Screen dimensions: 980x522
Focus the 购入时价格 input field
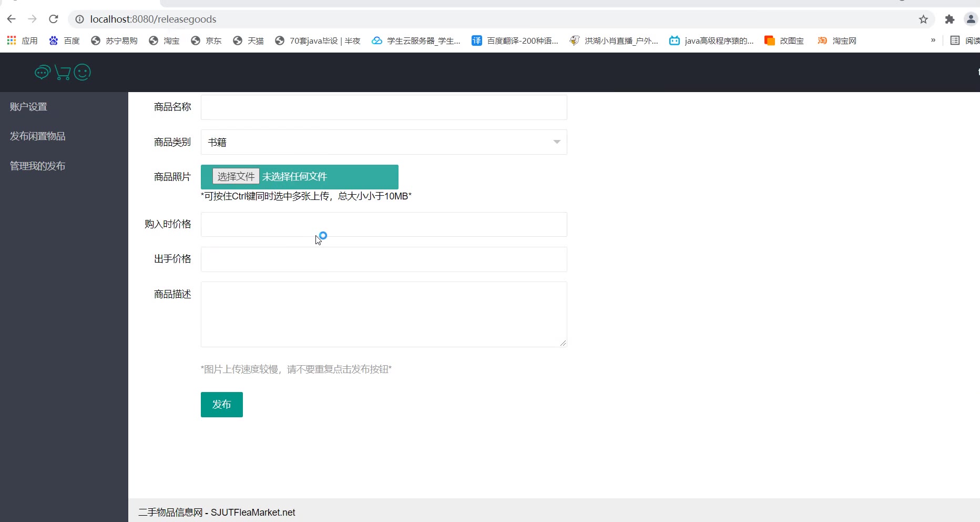[x=384, y=225]
